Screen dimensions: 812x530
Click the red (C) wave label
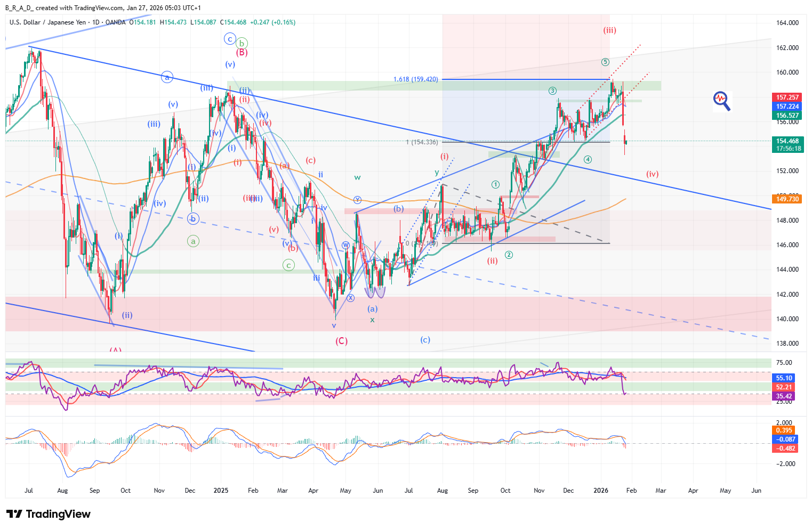pyautogui.click(x=341, y=341)
